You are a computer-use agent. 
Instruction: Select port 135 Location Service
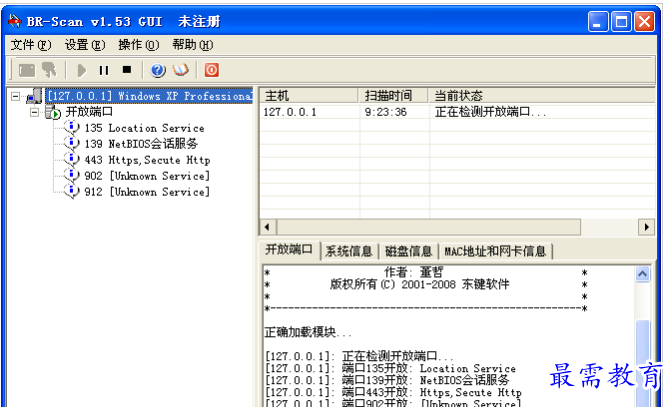pos(144,128)
